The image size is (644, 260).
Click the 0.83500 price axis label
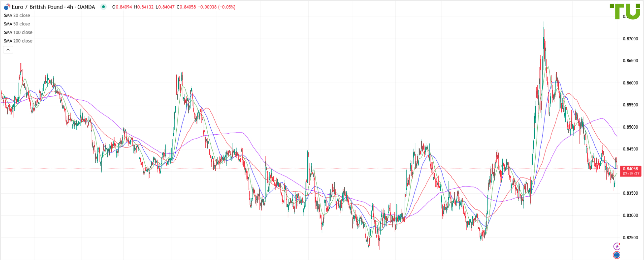point(630,193)
